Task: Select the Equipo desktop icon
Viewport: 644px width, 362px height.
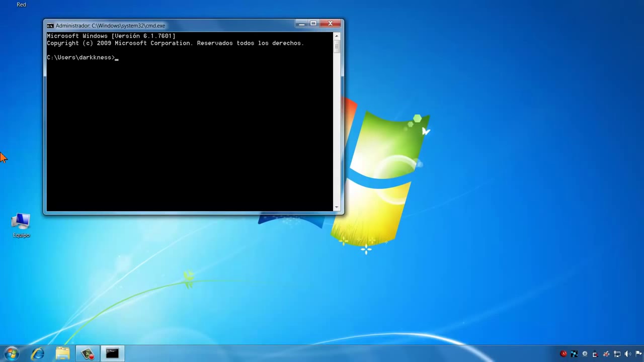Action: pos(21,225)
